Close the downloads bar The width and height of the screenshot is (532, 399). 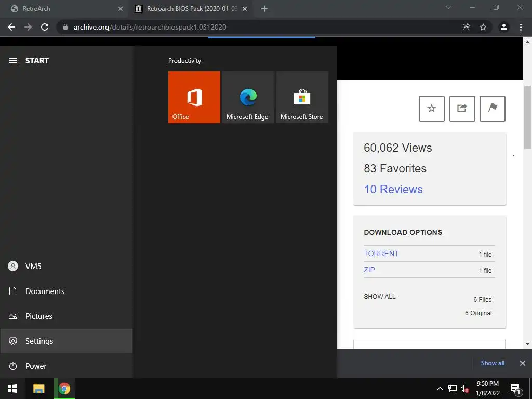(523, 363)
